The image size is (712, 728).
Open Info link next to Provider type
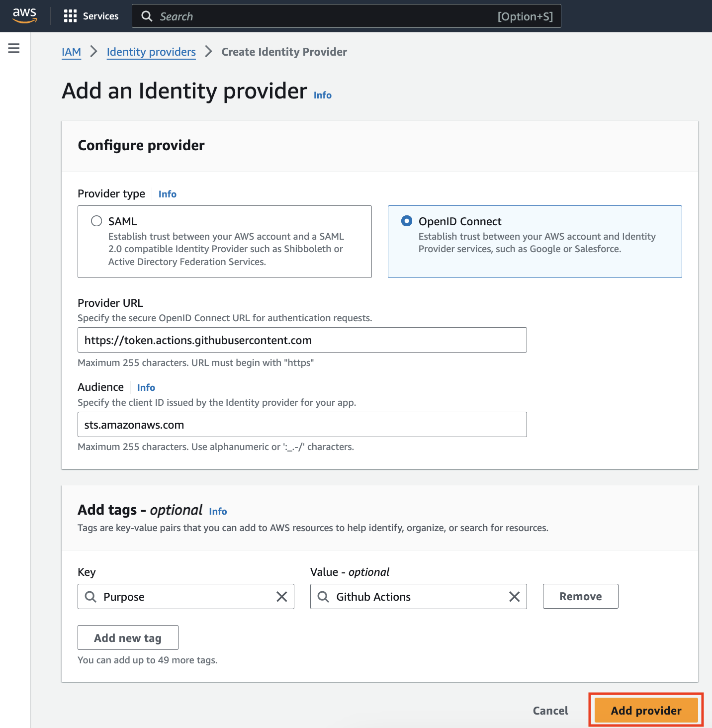(x=167, y=194)
